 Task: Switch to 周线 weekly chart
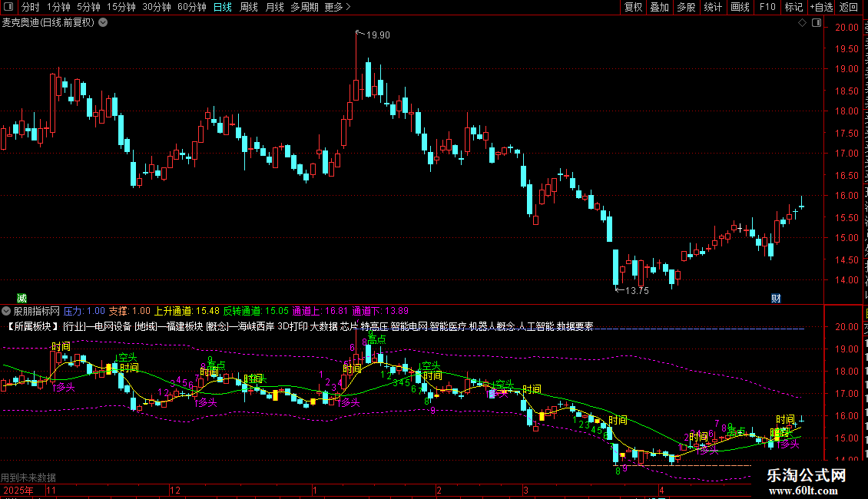click(249, 7)
